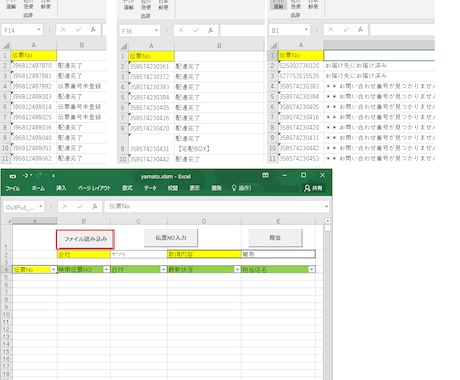Image resolution: width=460 pixels, height=380 pixels.
Task: Click the ファイル読み込み button
Action: click(85, 239)
